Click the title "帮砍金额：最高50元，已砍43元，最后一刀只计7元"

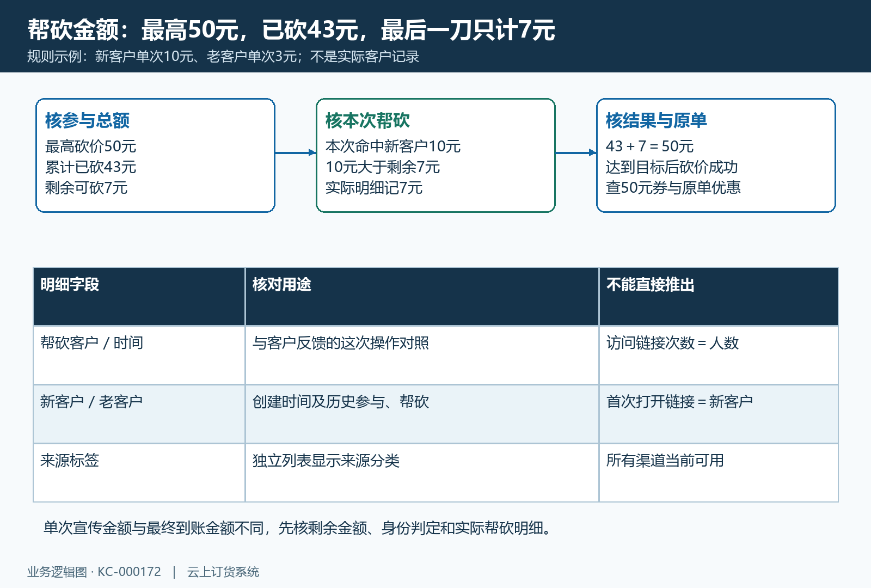[291, 30]
